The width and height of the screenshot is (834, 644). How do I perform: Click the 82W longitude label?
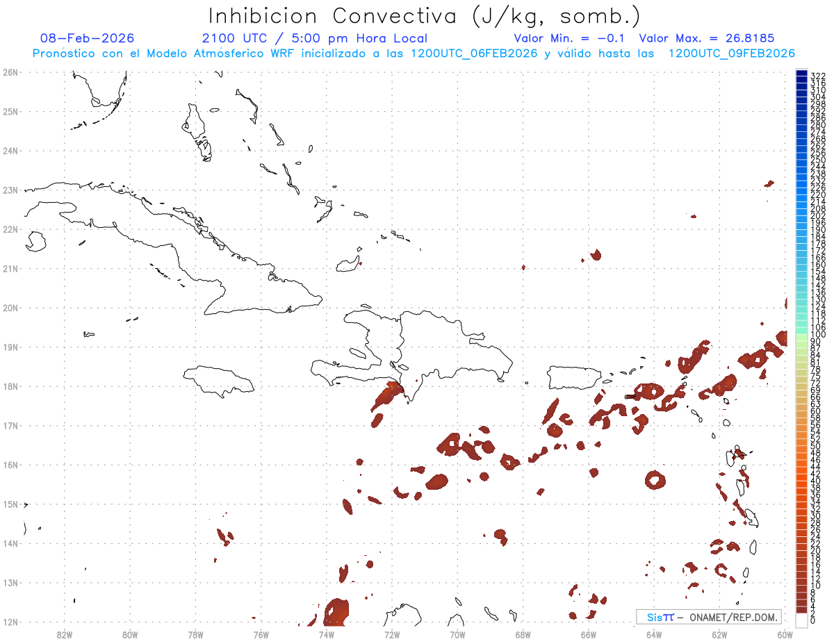pyautogui.click(x=65, y=634)
